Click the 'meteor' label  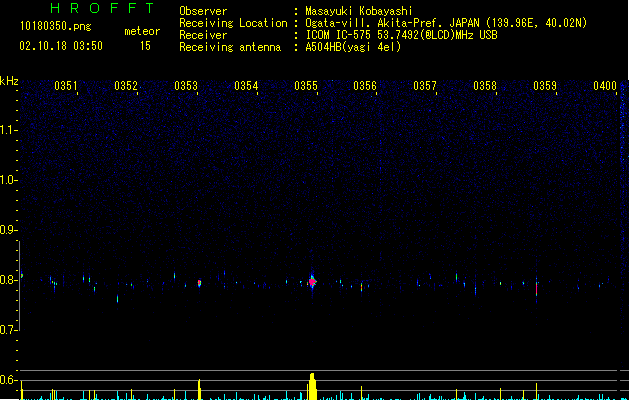pos(142,31)
